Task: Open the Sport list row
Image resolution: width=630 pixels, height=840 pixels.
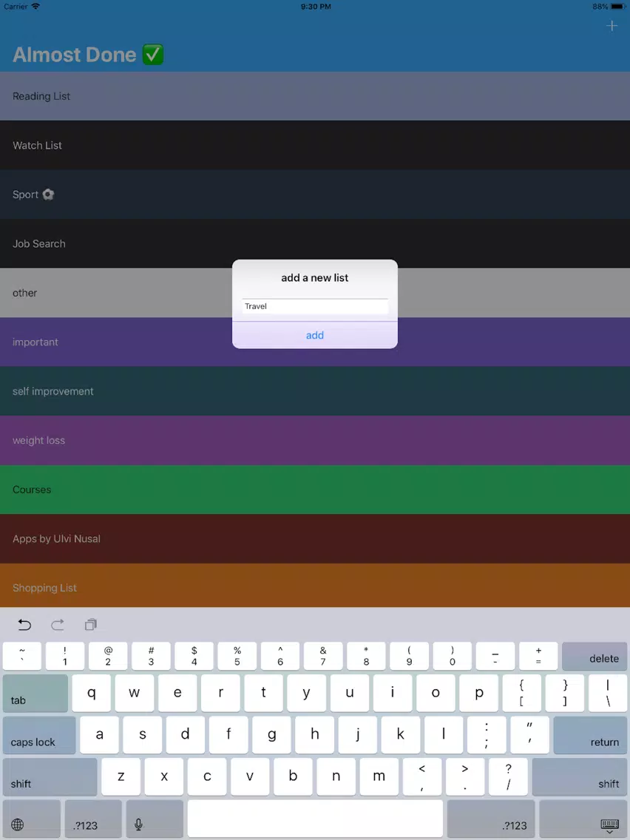Action: pos(315,194)
